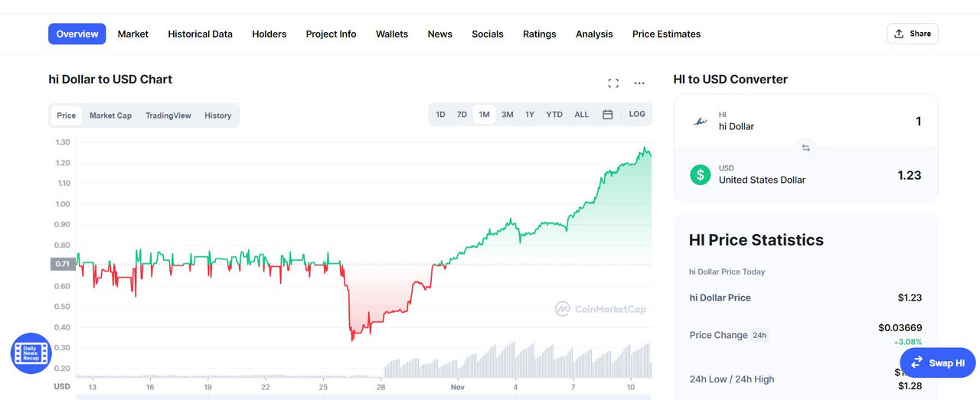
Task: Open the News tab
Action: (440, 34)
